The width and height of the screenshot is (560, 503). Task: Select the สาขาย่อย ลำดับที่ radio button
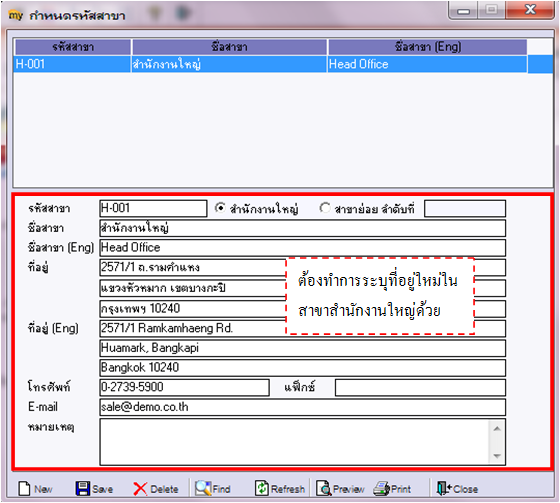coord(325,208)
